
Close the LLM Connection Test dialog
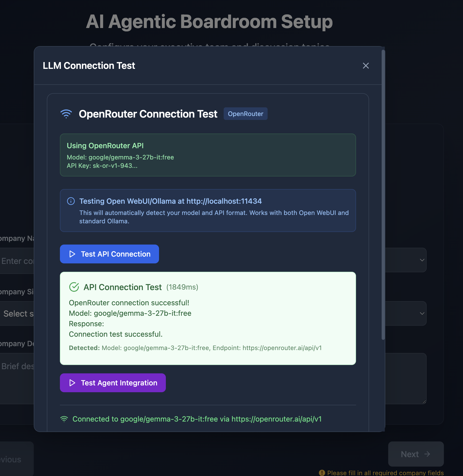tap(366, 66)
